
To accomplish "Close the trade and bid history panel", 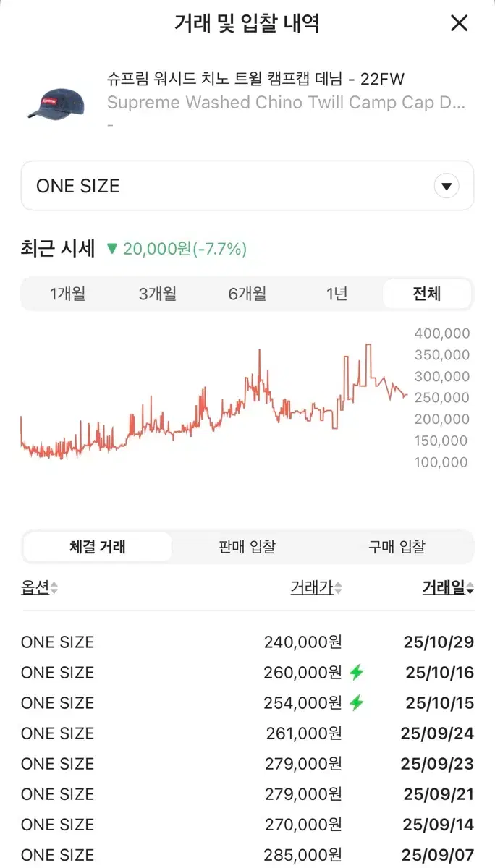I will click(460, 23).
